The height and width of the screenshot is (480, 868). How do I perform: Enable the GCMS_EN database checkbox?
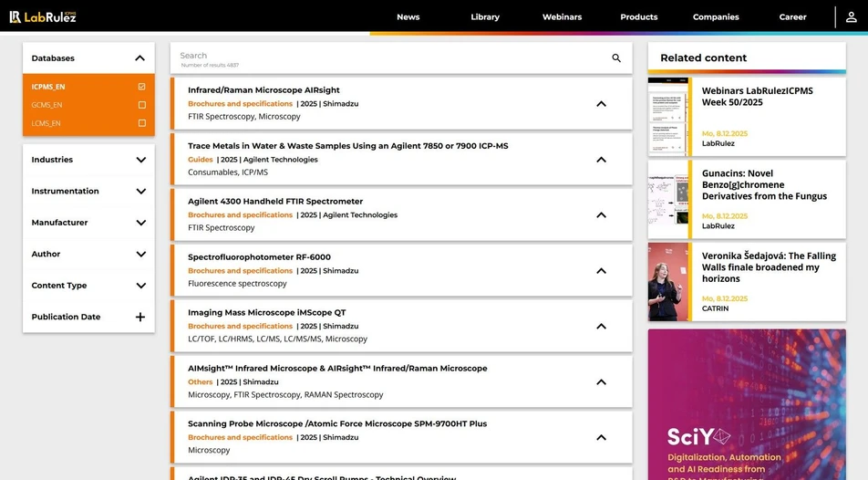[141, 105]
